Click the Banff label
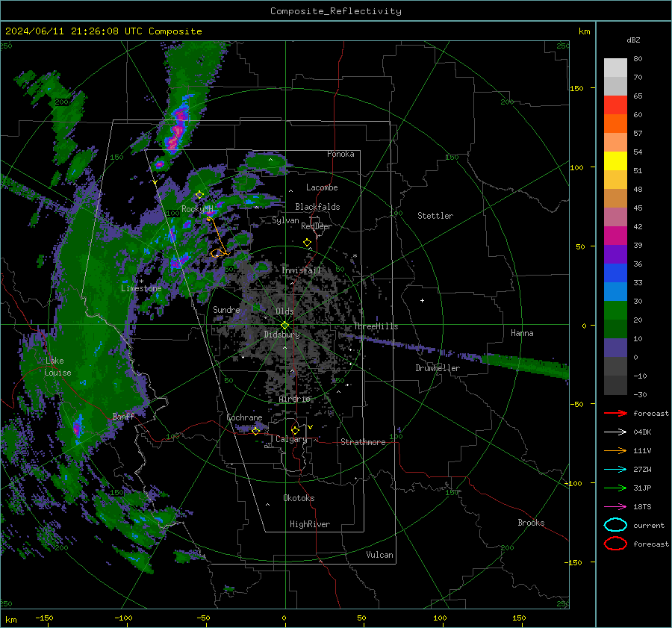Image resolution: width=672 pixels, height=628 pixels. [123, 417]
